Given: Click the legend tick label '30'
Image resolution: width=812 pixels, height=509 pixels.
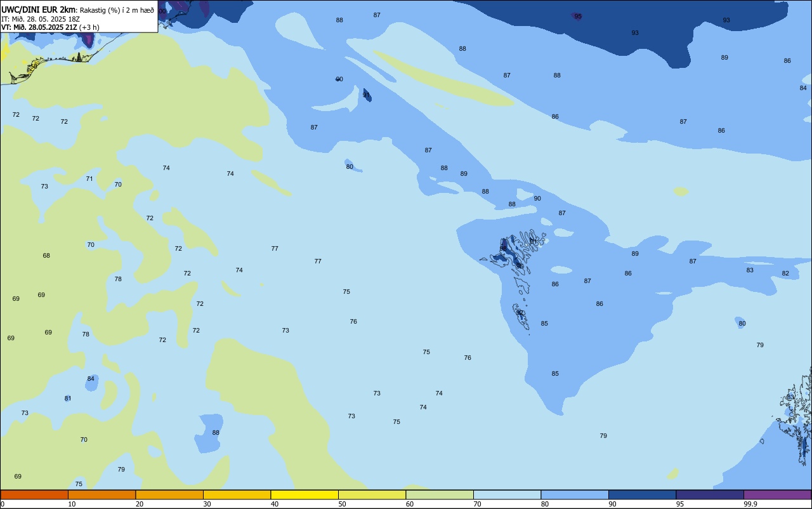Looking at the screenshot, I should coord(207,504).
